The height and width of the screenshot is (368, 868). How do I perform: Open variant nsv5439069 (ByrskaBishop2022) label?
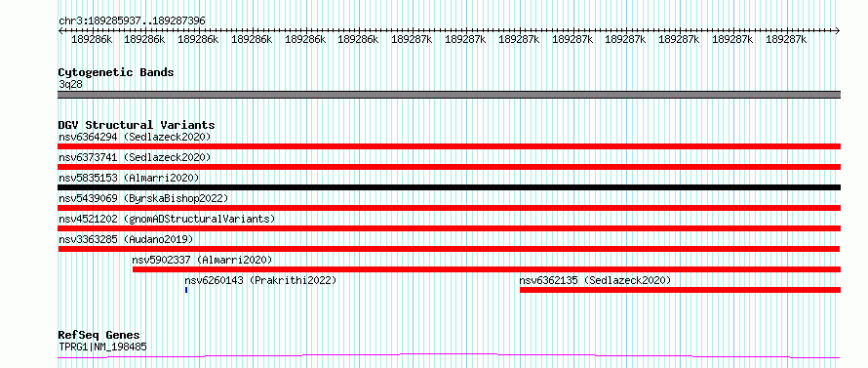(x=143, y=198)
